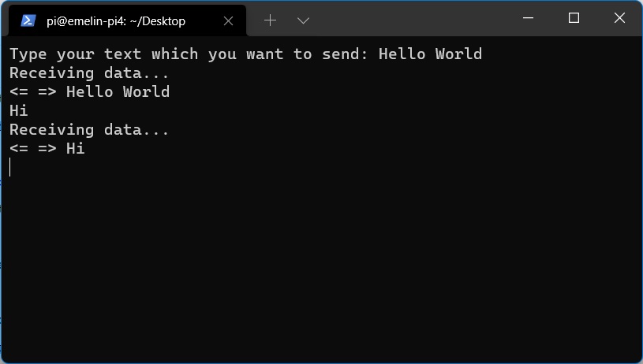Click the second 'Receiving data...' line
The image size is (643, 364).
89,130
